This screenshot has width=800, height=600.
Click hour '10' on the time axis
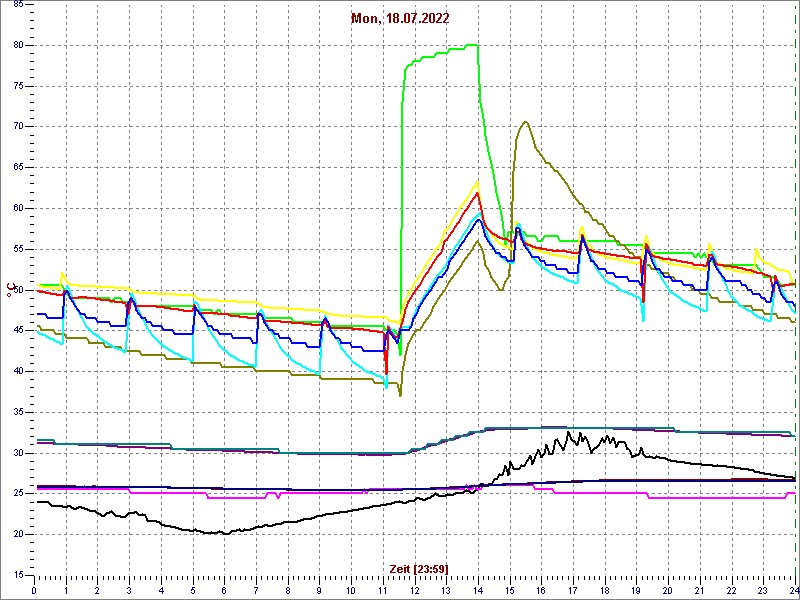[351, 589]
